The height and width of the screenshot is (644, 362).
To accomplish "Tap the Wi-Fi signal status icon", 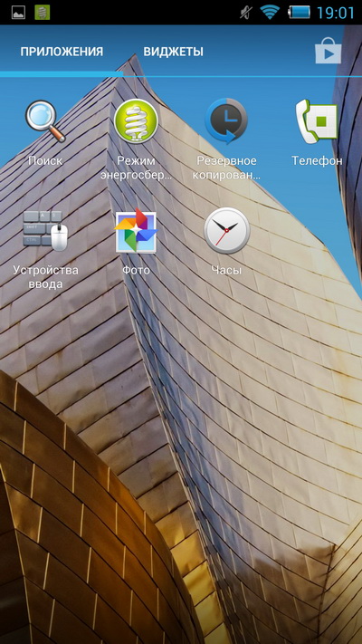I will [x=270, y=13].
